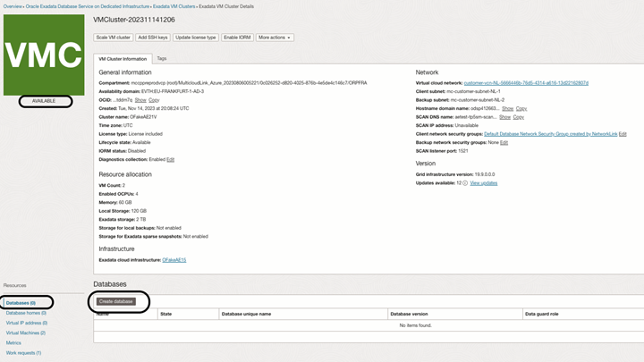
Task: Click Scale VM cluster button
Action: pos(113,38)
